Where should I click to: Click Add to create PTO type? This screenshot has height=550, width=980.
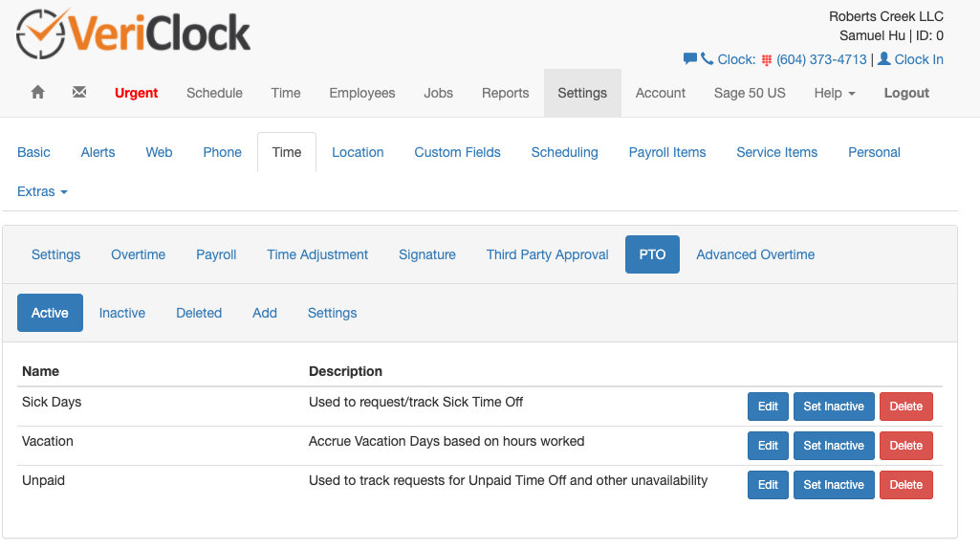coord(265,313)
